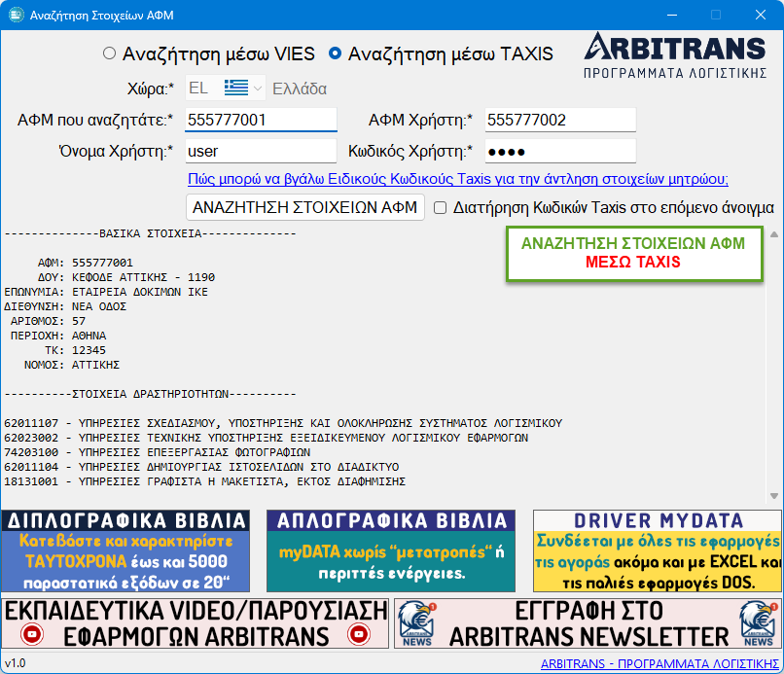
Task: Click the ΑΦΜ: 555777001 result line
Action: (x=86, y=263)
